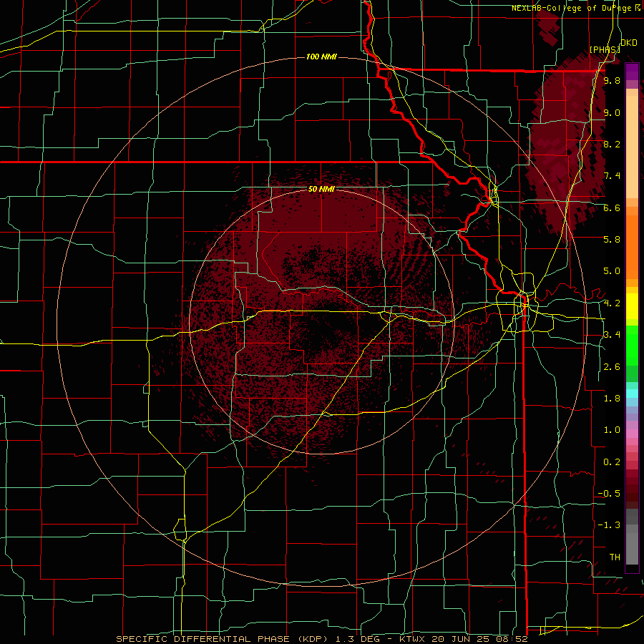Screen dimensions: 644x644
Task: Click the 0.2 value on the color scale
Action: pyautogui.click(x=612, y=462)
